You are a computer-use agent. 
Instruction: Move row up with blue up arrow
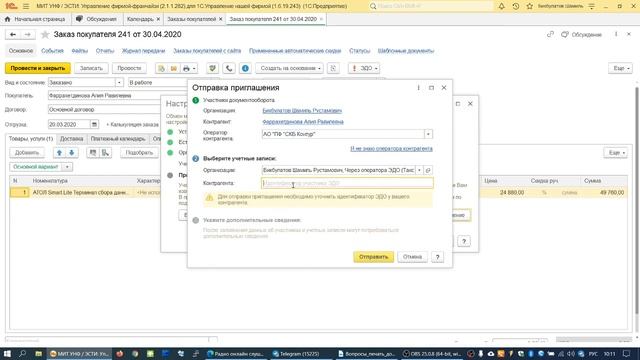pos(59,153)
